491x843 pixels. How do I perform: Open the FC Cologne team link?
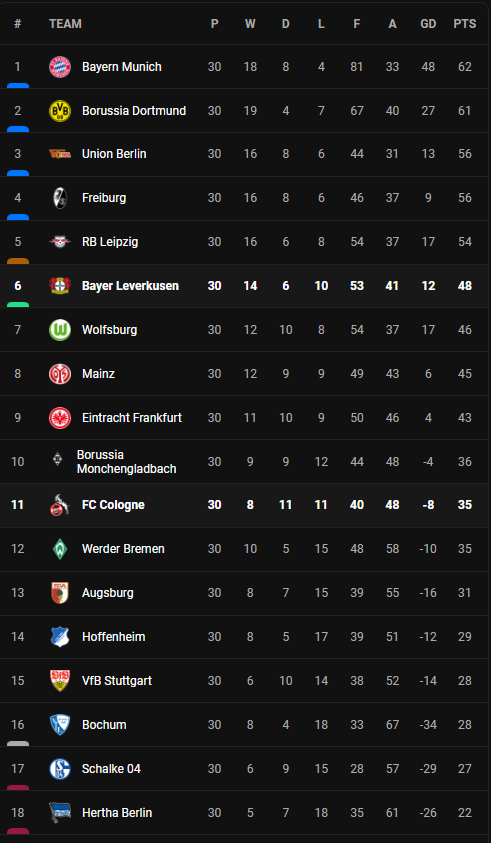pos(113,505)
